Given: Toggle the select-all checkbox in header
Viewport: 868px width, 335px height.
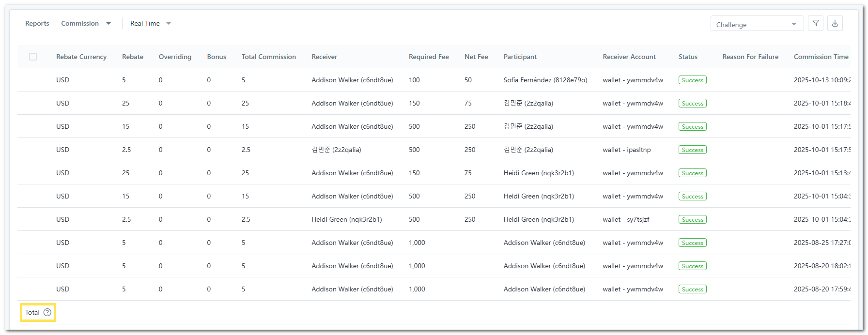Looking at the screenshot, I should tap(33, 57).
